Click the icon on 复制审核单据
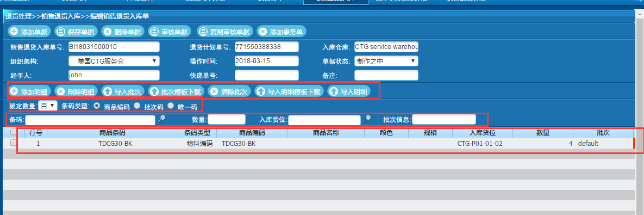644x215 pixels. (202, 31)
